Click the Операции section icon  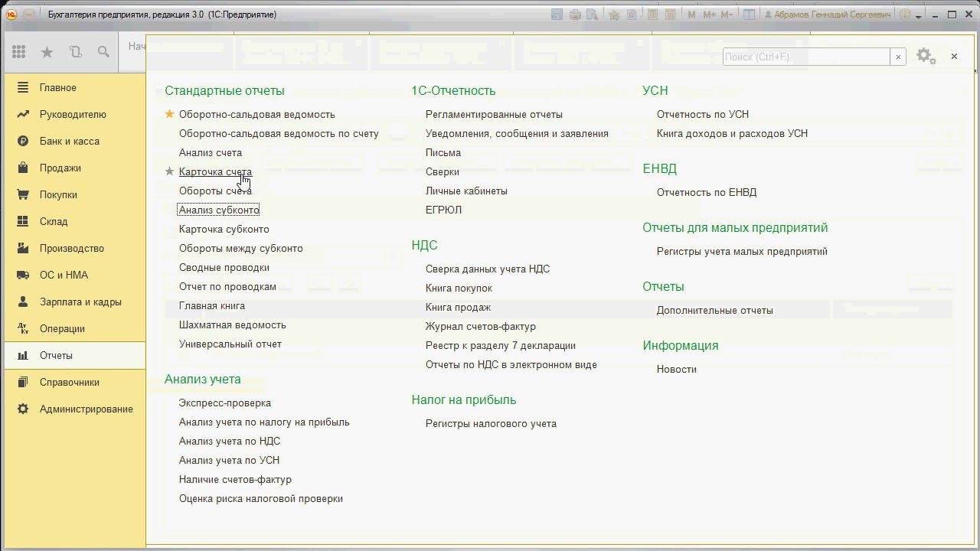(x=23, y=328)
